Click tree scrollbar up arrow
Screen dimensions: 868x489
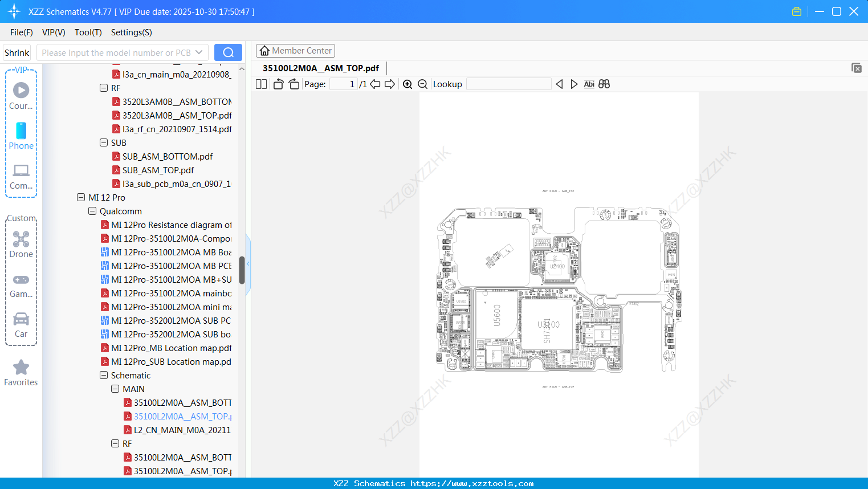point(242,69)
